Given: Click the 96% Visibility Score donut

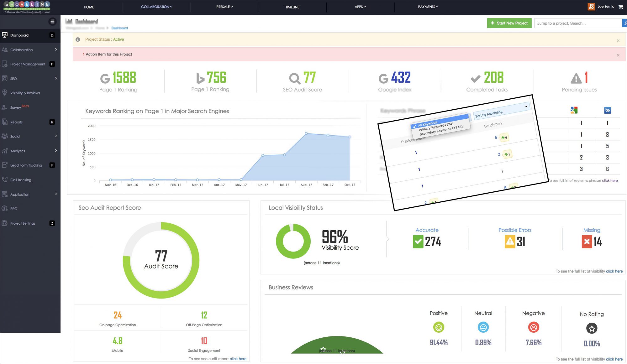Looking at the screenshot, I should (293, 241).
